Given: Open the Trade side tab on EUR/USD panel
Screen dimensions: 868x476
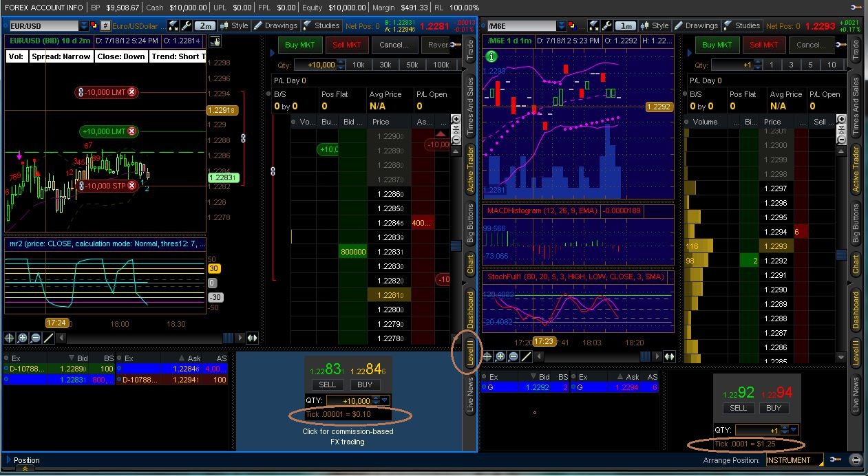Looking at the screenshot, I should pyautogui.click(x=471, y=50).
